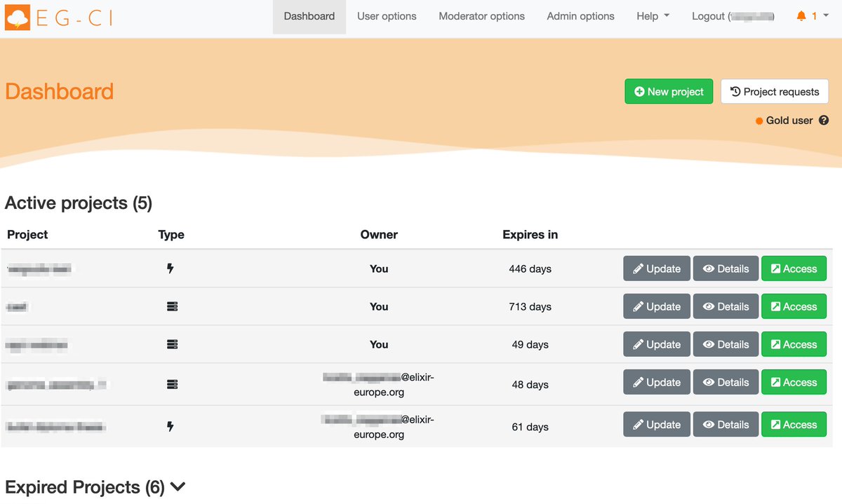This screenshot has width=842, height=504.
Task: Access the project expiring in 49 days
Action: click(794, 344)
